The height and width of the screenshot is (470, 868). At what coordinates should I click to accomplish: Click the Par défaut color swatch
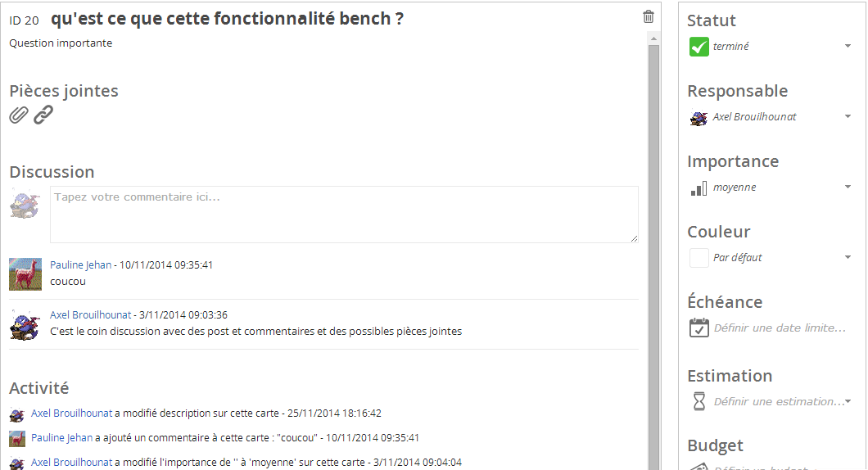(699, 257)
